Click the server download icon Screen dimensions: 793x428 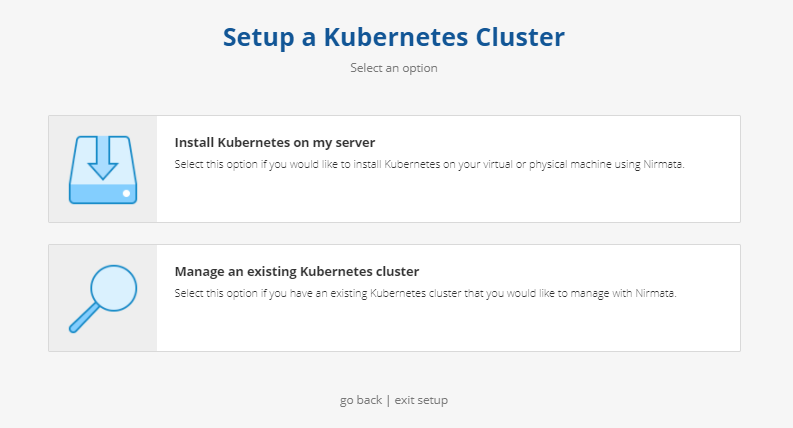click(103, 169)
